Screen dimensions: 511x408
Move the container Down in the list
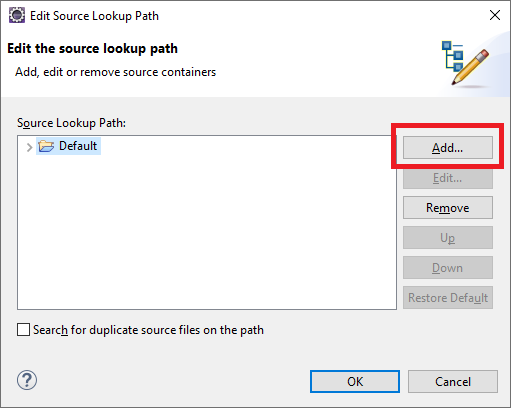click(448, 268)
